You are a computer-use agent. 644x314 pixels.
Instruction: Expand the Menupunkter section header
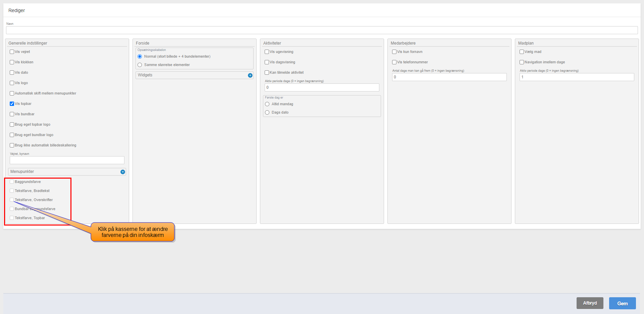pyautogui.click(x=64, y=172)
